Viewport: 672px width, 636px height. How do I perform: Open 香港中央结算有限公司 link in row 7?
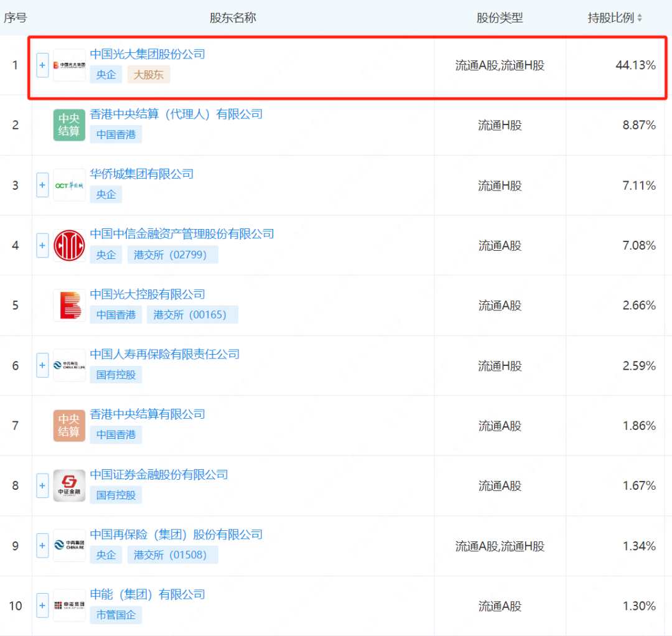tap(147, 414)
